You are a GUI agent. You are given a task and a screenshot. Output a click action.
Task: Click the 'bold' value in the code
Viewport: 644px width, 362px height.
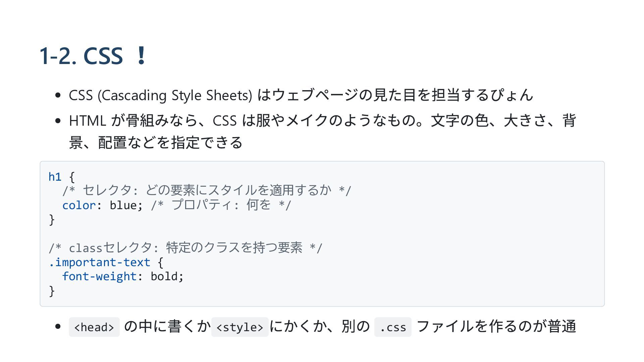[x=164, y=277]
